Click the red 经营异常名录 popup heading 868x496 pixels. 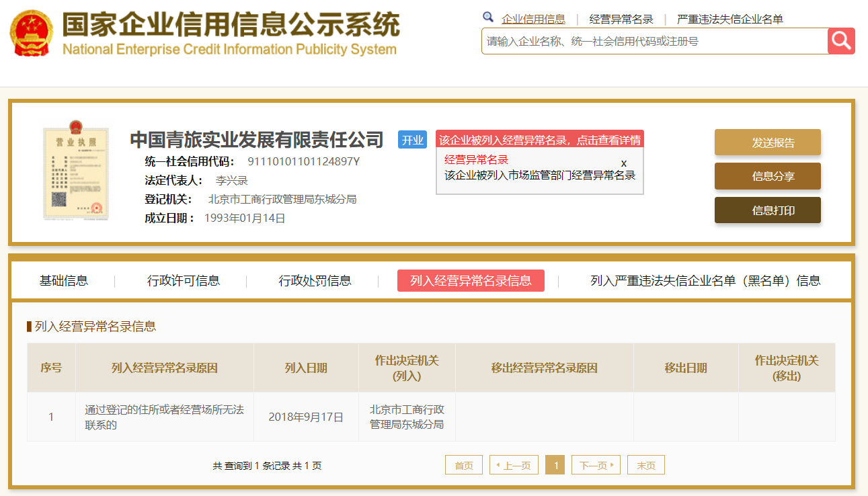(x=476, y=159)
